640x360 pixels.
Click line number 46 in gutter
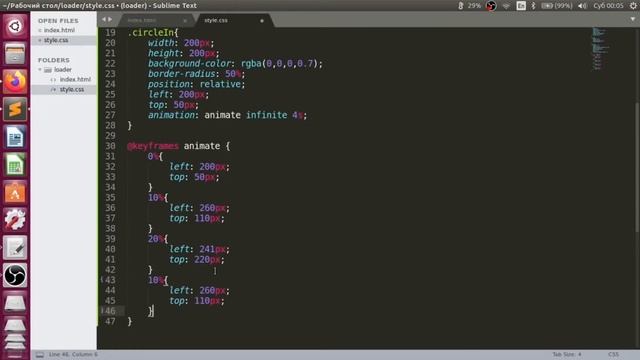click(x=110, y=311)
